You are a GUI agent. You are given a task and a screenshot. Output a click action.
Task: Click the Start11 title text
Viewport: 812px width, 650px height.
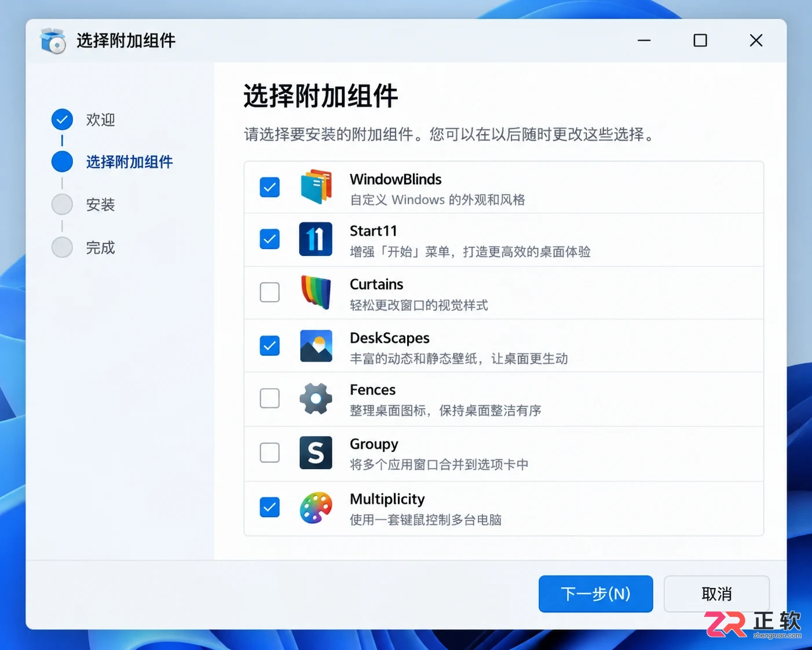pos(374,231)
